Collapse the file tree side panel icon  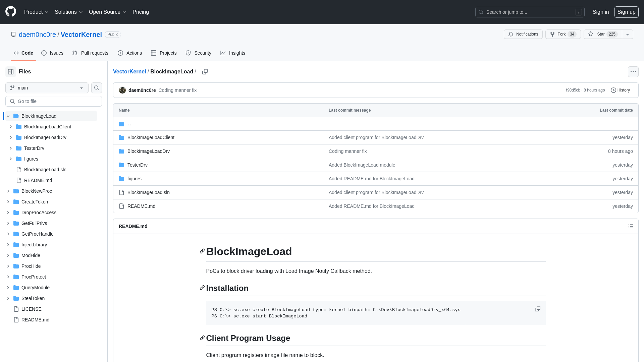(11, 72)
